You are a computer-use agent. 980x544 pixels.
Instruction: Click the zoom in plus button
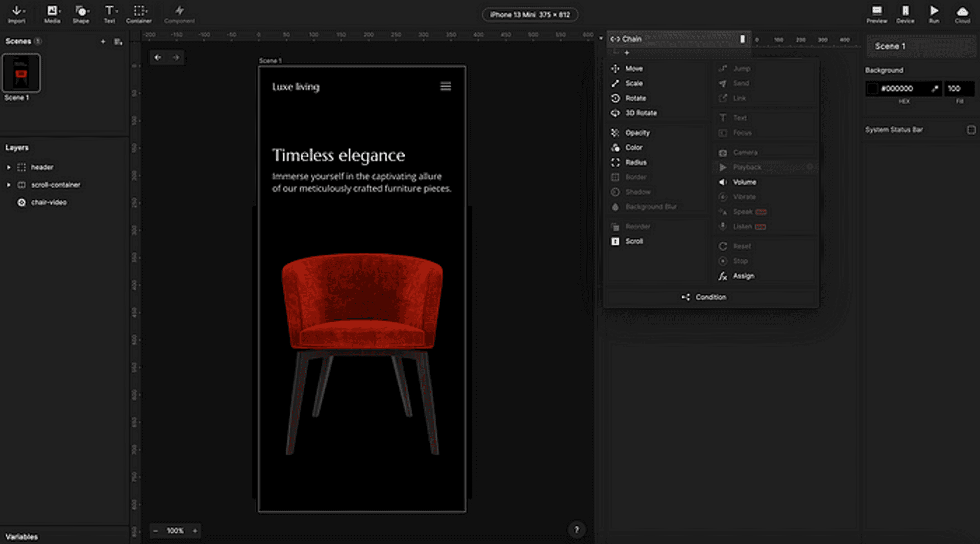pyautogui.click(x=195, y=531)
